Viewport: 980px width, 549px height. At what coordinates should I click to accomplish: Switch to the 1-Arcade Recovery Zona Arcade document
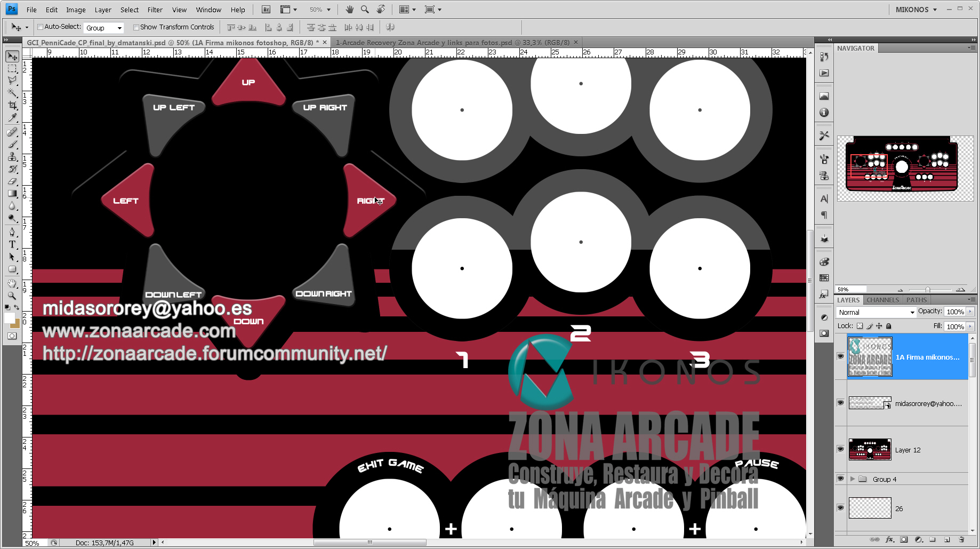(x=453, y=42)
